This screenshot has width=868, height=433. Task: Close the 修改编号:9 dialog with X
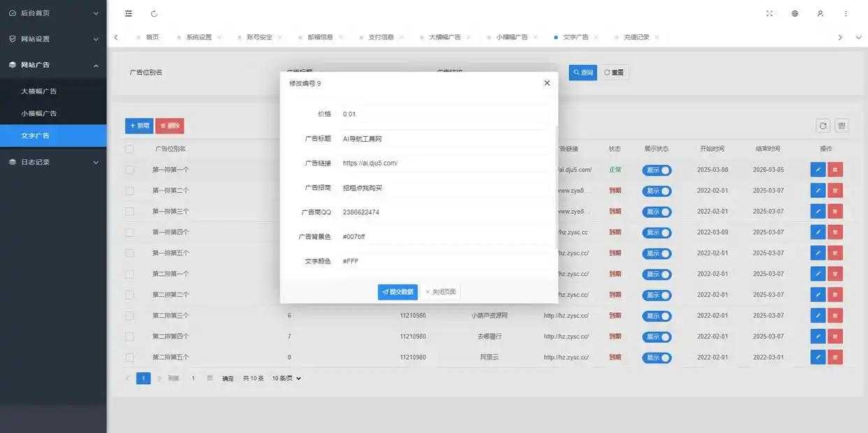tap(547, 83)
